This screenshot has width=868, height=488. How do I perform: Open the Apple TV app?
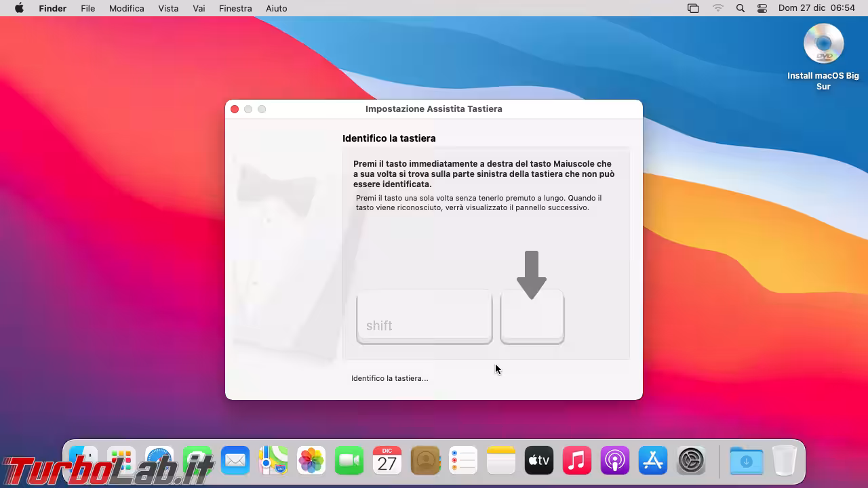(x=539, y=462)
